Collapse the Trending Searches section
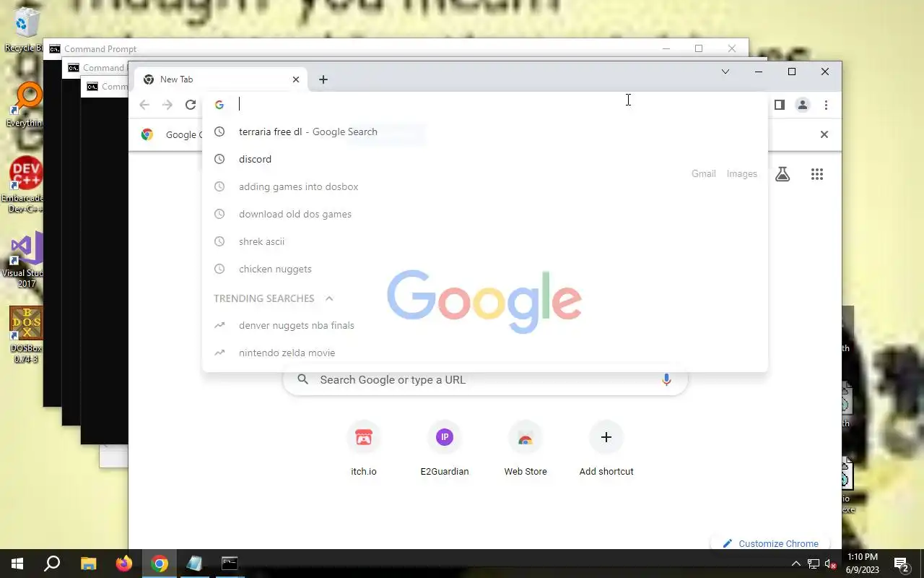The image size is (924, 578). tap(329, 298)
